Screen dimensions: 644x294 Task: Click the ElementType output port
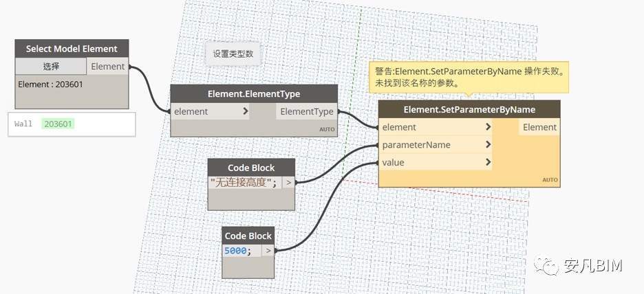click(x=306, y=111)
